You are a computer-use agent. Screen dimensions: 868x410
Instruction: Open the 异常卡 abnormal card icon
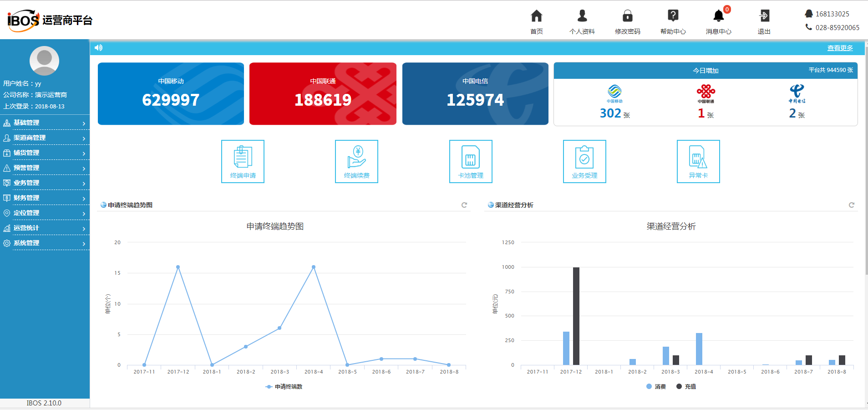click(698, 161)
